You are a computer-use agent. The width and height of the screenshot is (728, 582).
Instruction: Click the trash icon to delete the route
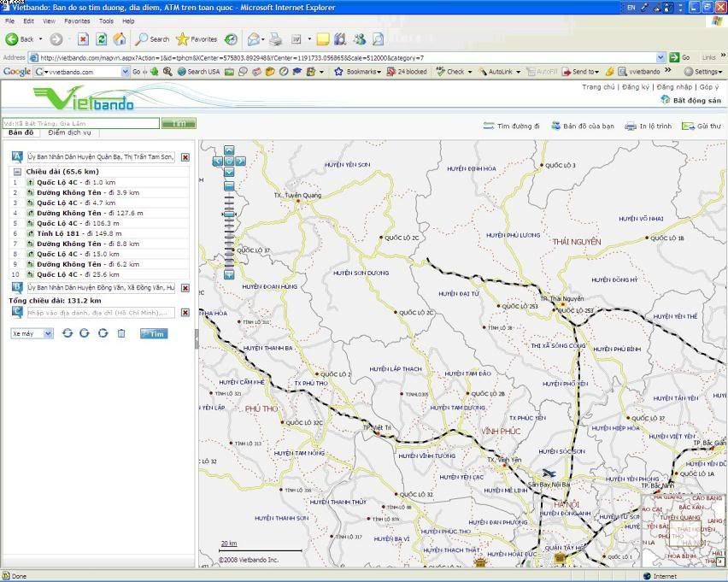pyautogui.click(x=121, y=333)
